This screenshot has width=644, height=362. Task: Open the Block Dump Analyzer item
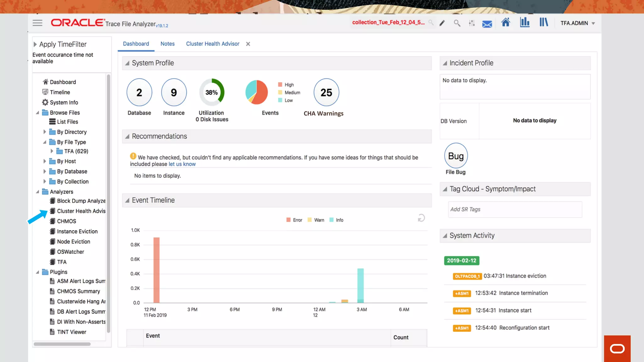[78, 201]
